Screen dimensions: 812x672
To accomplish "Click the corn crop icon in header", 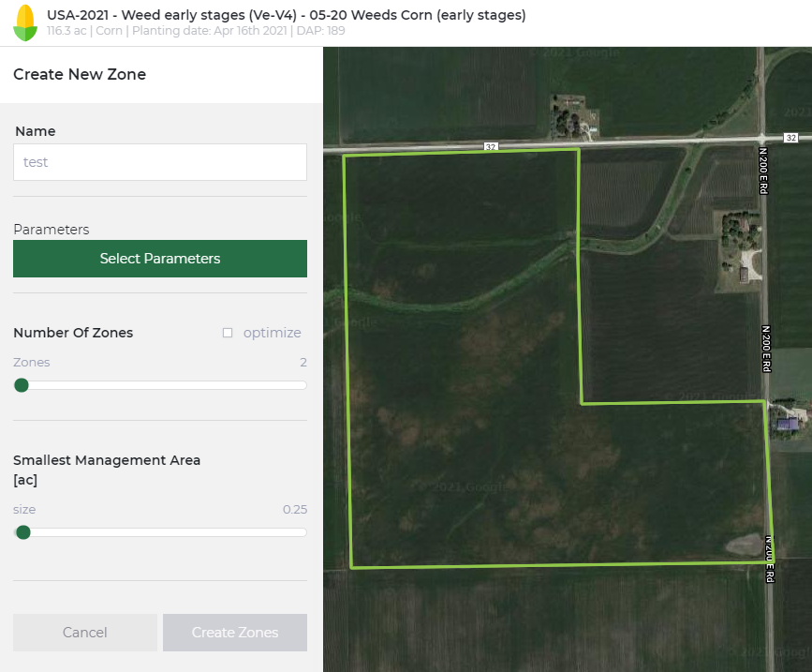I will [25, 22].
